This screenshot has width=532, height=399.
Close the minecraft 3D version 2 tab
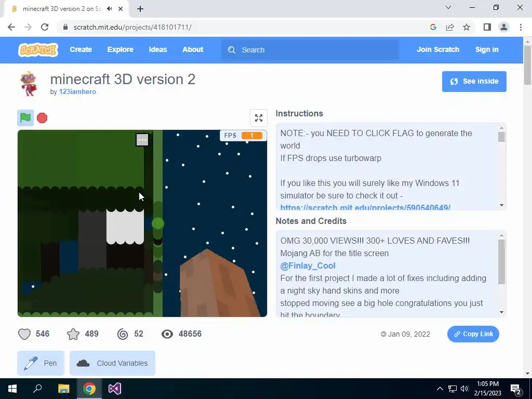[121, 9]
